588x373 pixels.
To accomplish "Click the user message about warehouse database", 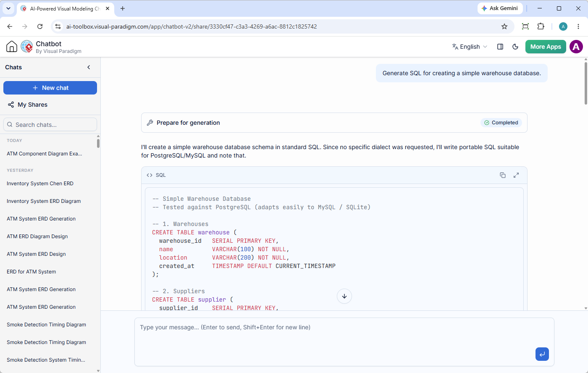I will [x=462, y=73].
